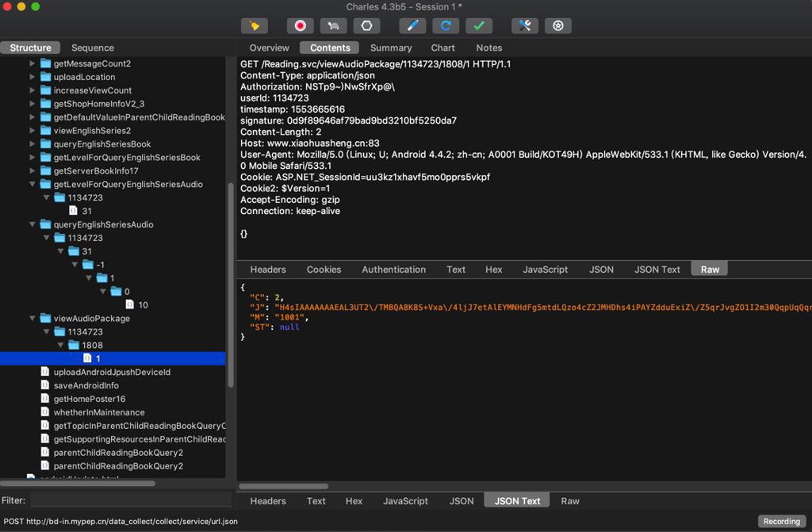Select the Structure view tab
The image size is (812, 532).
click(31, 48)
